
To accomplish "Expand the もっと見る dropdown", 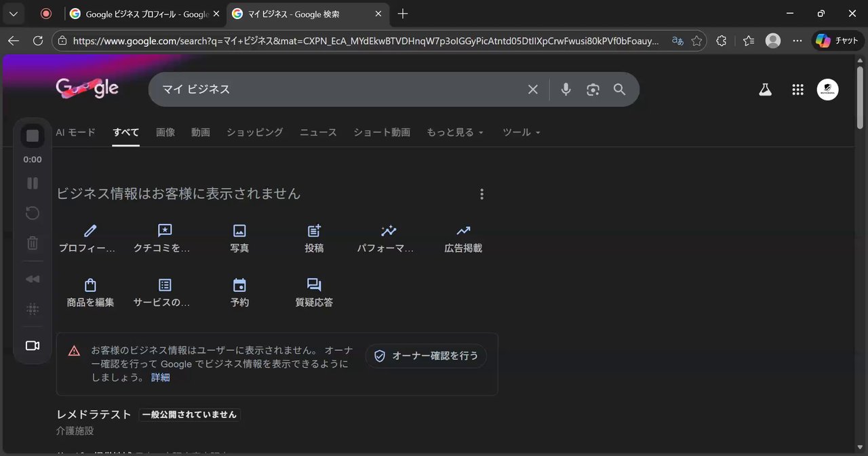I will pyautogui.click(x=455, y=132).
